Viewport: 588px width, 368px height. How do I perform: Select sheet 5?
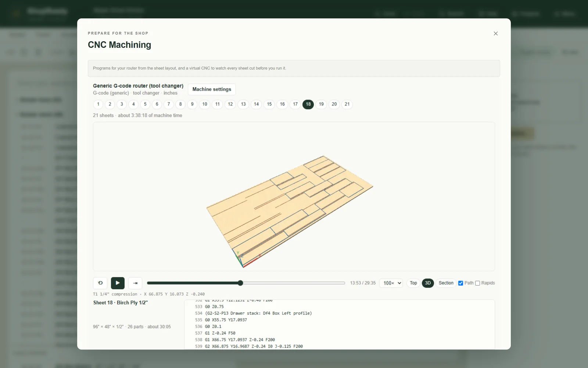point(145,104)
